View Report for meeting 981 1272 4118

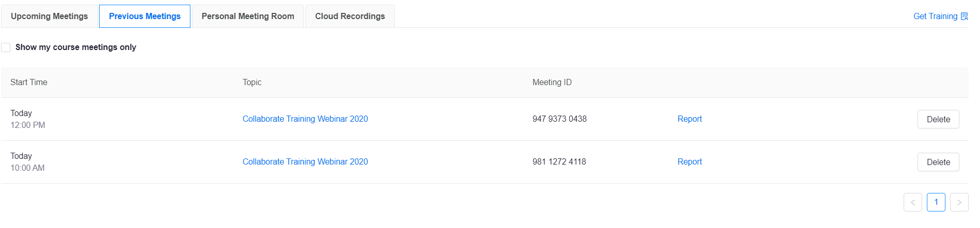point(689,162)
